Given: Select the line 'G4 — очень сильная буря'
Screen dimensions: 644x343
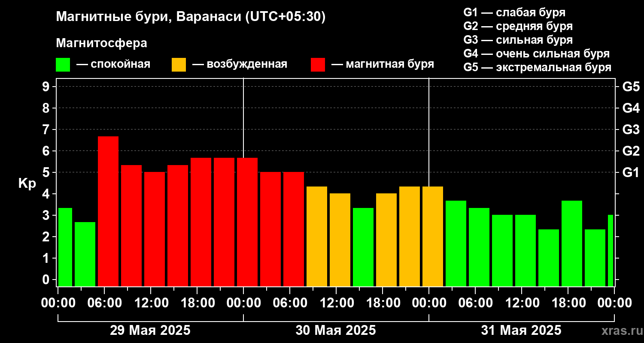Looking at the screenshot, I should [x=536, y=54].
